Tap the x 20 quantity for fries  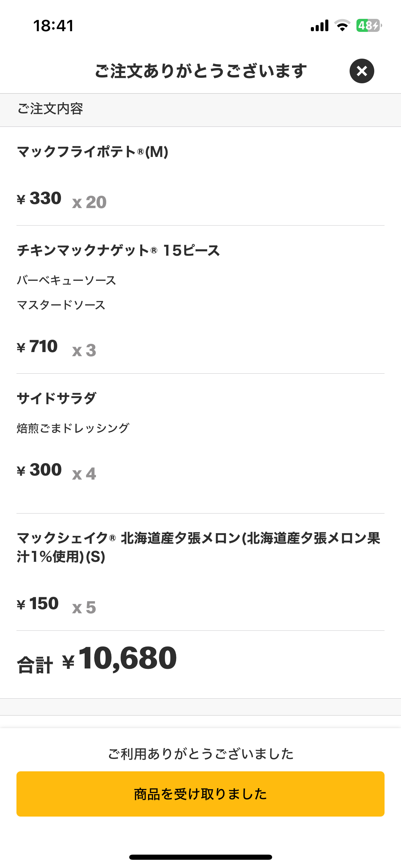89,202
